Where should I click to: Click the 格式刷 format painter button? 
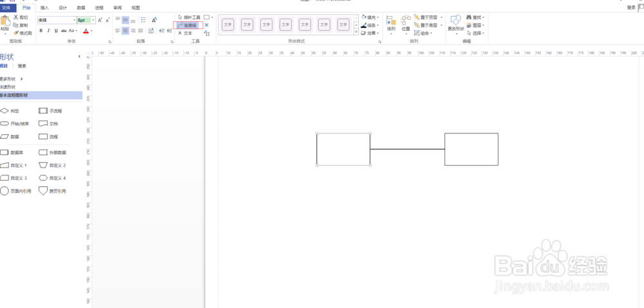click(x=23, y=34)
